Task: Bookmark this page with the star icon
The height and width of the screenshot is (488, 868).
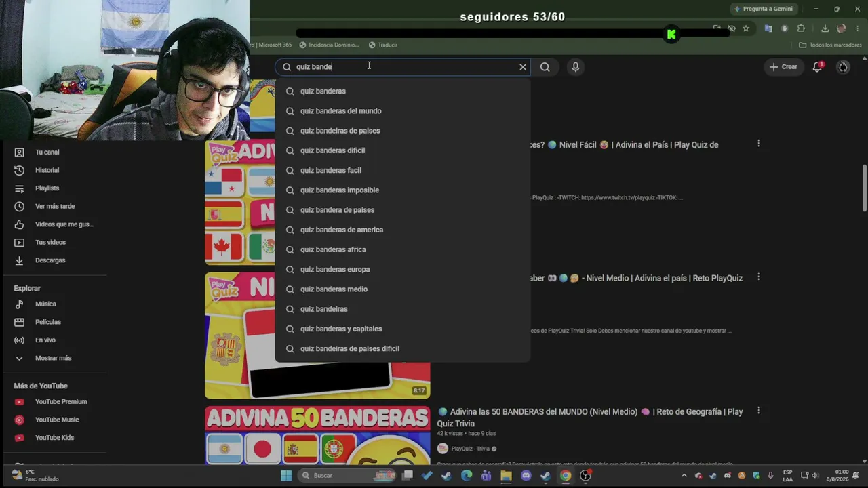Action: [x=746, y=28]
